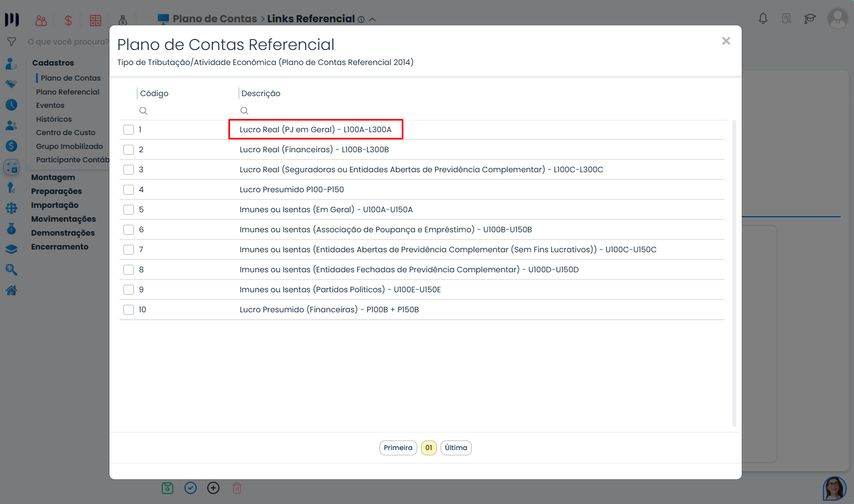The image size is (854, 504).
Task: Open the money bag module icon
Action: click(123, 21)
